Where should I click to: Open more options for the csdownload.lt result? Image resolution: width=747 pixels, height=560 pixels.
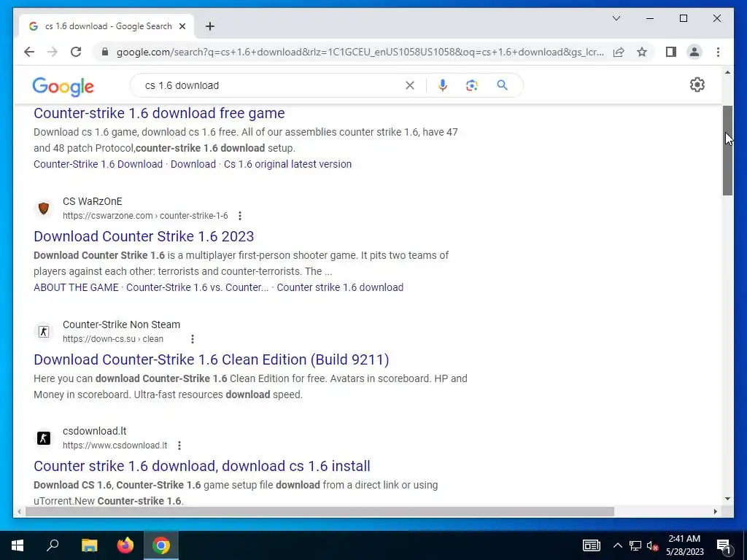click(179, 446)
